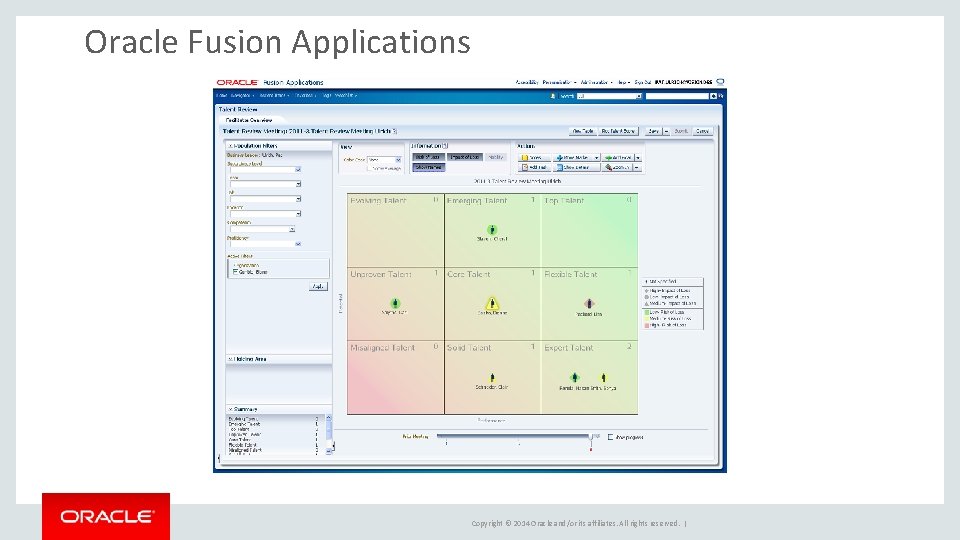The height and width of the screenshot is (540, 960).
Task: Open the header Search category dropdown
Action: [639, 96]
